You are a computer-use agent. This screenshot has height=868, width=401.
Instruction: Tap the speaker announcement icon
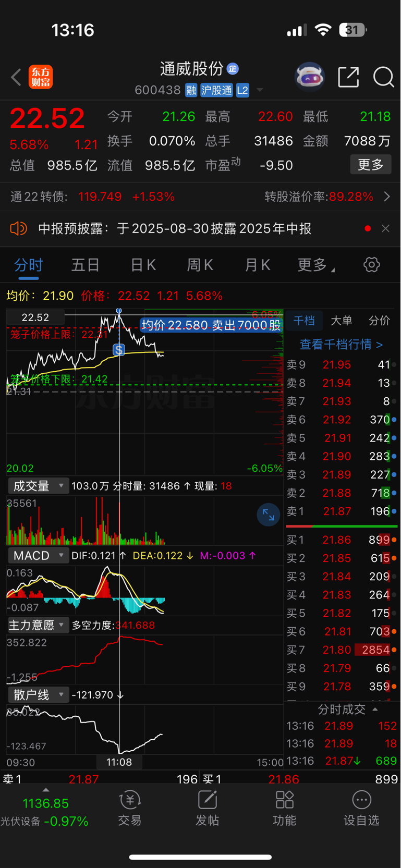[18, 228]
